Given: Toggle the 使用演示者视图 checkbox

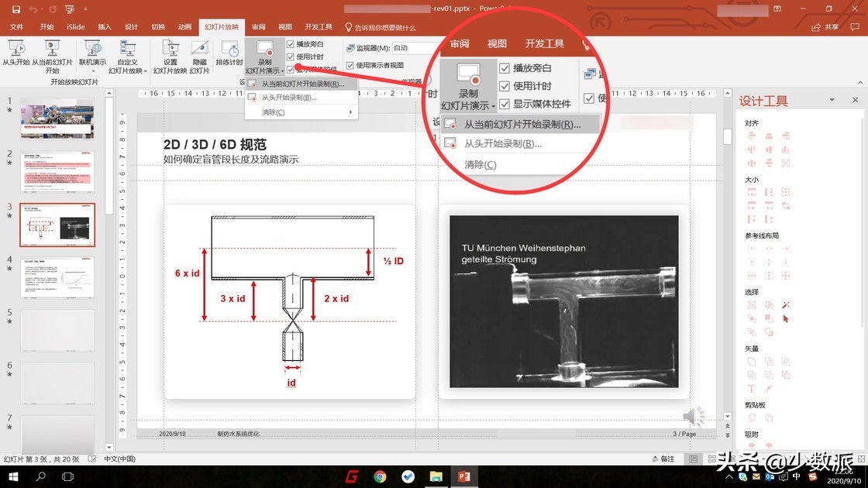Looking at the screenshot, I should pyautogui.click(x=350, y=65).
